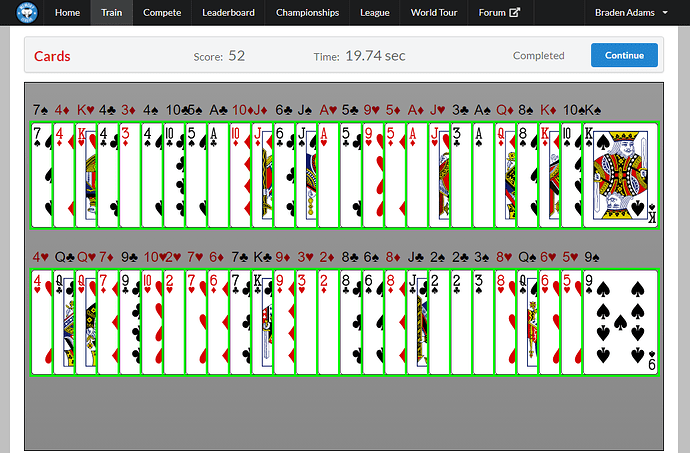Screen dimensions: 690x453
Task: Select the 10 of clubs card
Action: pyautogui.click(x=174, y=175)
